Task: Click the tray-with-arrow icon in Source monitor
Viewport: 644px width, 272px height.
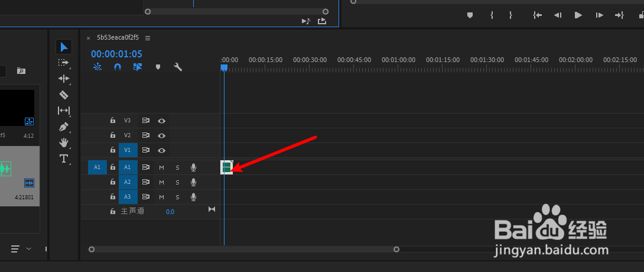Action: tap(322, 21)
